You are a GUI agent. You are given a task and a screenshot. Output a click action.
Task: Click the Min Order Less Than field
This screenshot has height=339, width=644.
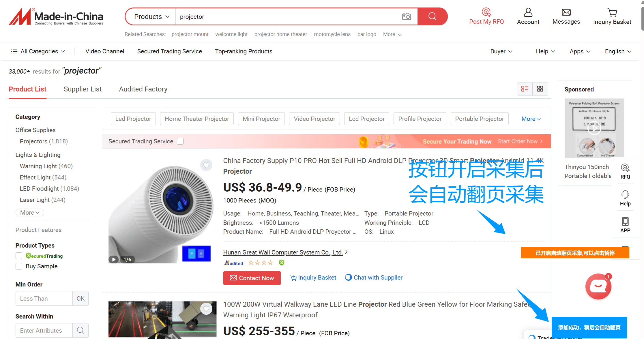(x=44, y=298)
